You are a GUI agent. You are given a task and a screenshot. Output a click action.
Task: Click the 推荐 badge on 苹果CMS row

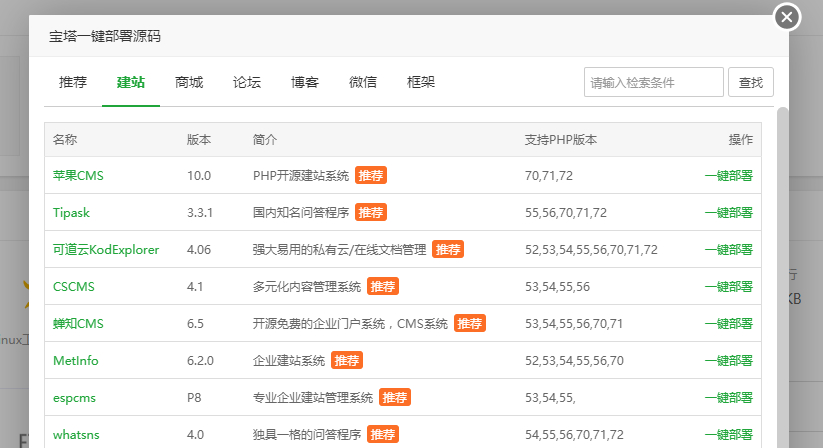tap(371, 176)
